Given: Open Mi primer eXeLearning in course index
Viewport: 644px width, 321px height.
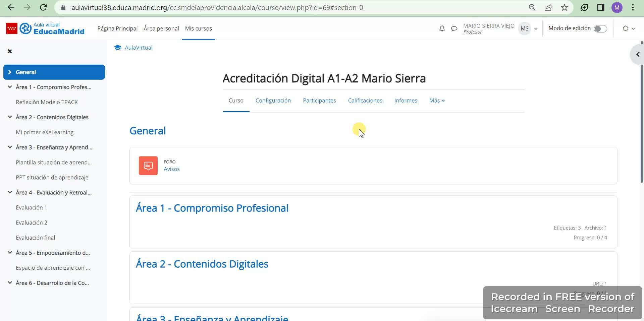Looking at the screenshot, I should point(45,132).
